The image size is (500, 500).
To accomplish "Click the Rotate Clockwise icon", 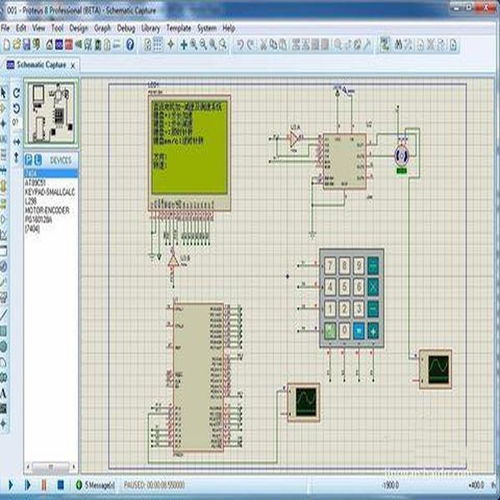I will [17, 93].
